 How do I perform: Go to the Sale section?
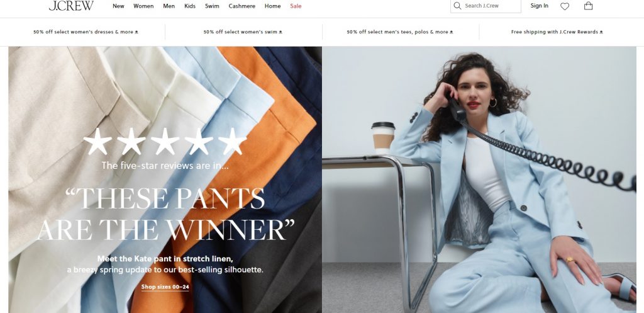296,6
